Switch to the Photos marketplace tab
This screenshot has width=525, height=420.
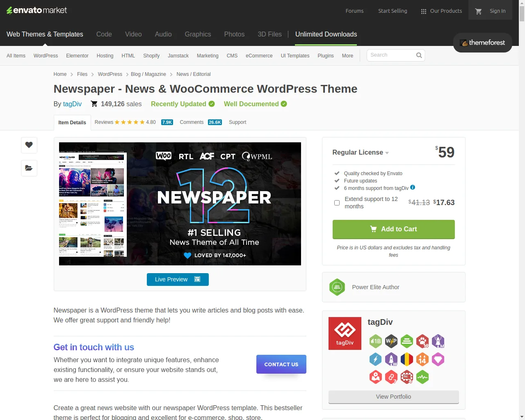tap(234, 34)
